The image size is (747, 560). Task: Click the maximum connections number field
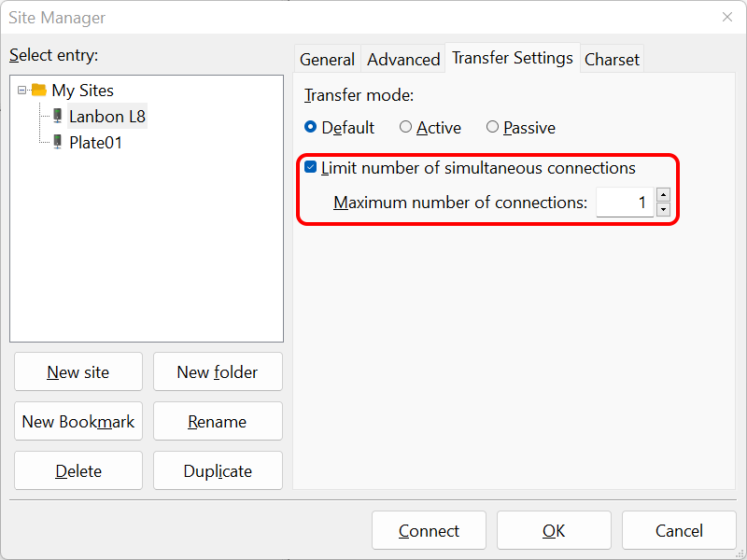click(624, 203)
